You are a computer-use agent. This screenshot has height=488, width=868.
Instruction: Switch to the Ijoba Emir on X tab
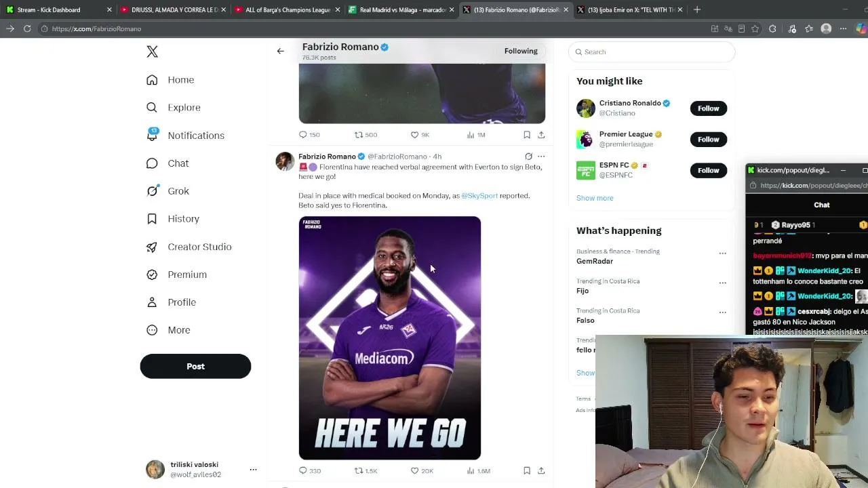point(629,9)
